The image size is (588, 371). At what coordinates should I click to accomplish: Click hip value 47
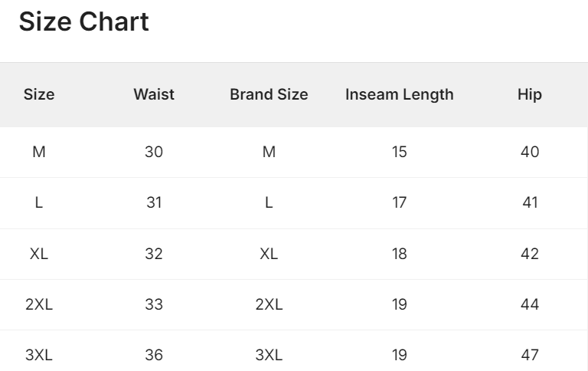coord(529,355)
